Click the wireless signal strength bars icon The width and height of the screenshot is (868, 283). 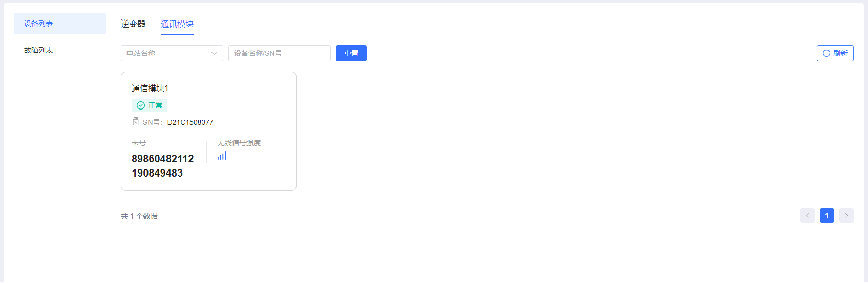click(222, 156)
